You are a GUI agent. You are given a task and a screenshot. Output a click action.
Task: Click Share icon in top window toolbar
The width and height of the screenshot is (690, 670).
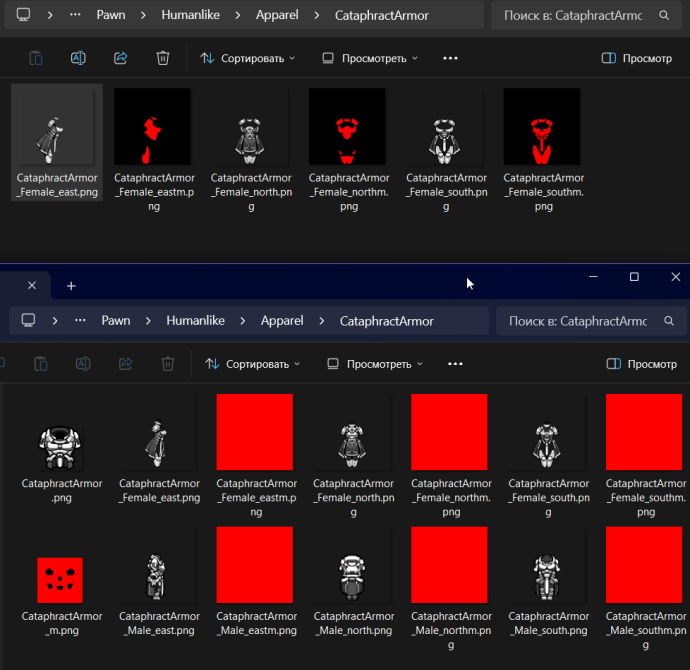click(x=120, y=58)
